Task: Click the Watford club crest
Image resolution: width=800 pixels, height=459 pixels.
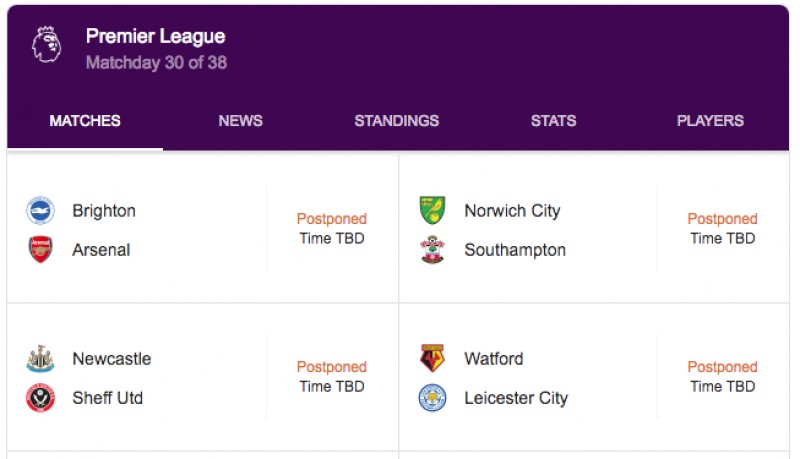Action: [432, 359]
